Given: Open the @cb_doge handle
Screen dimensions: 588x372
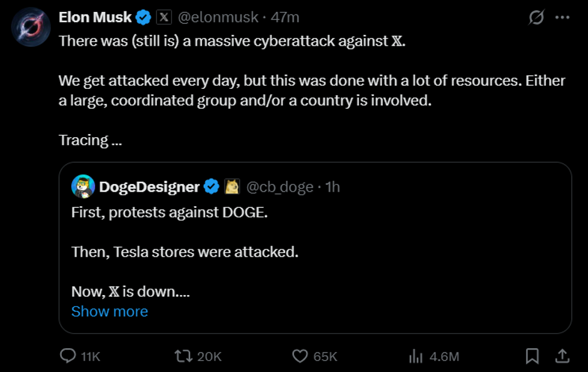Looking at the screenshot, I should (x=279, y=186).
